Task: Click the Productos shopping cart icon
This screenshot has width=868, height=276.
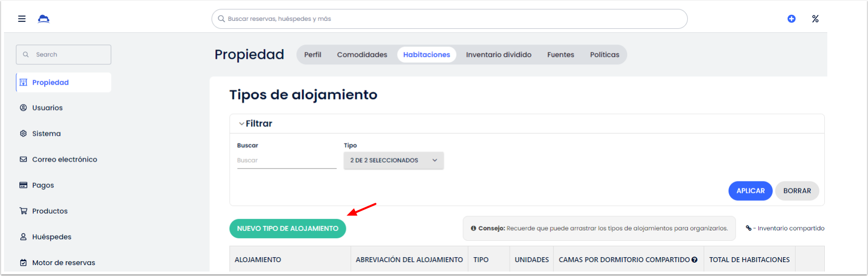Action: (x=23, y=211)
